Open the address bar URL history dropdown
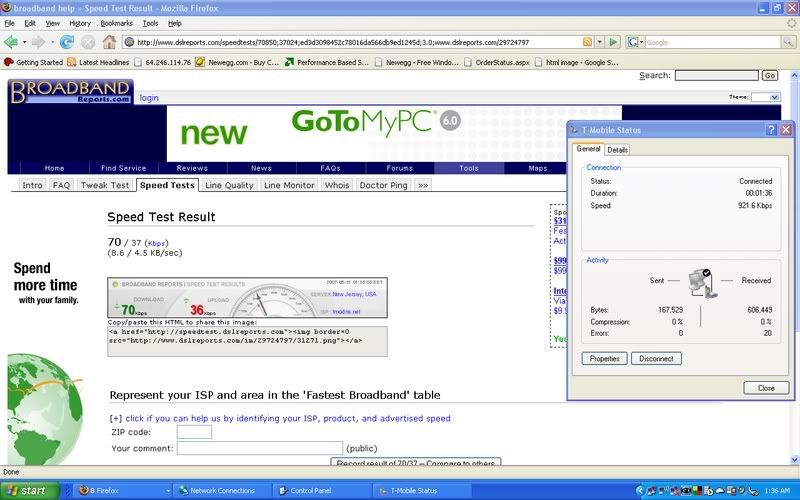Image resolution: width=800 pixels, height=500 pixels. 599,42
